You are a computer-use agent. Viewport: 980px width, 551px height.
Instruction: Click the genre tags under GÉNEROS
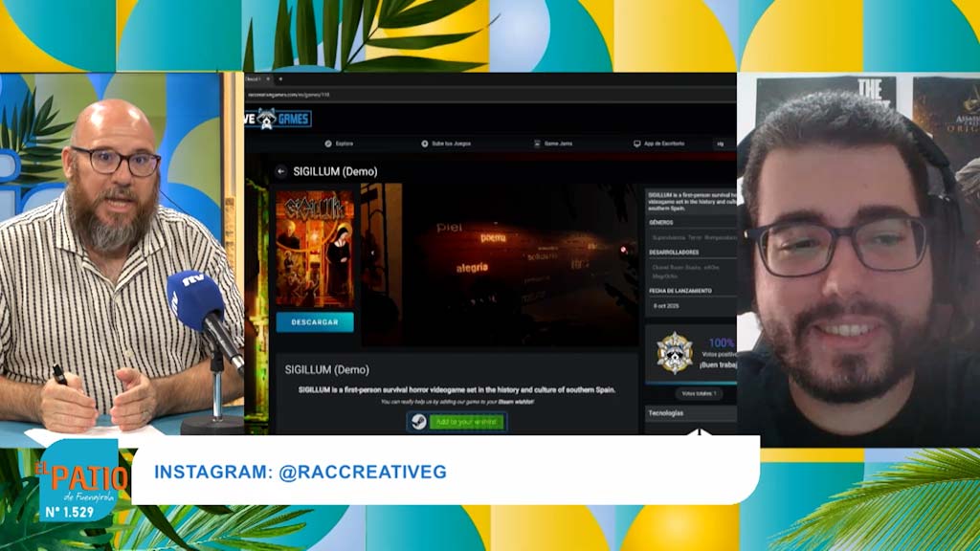694,237
